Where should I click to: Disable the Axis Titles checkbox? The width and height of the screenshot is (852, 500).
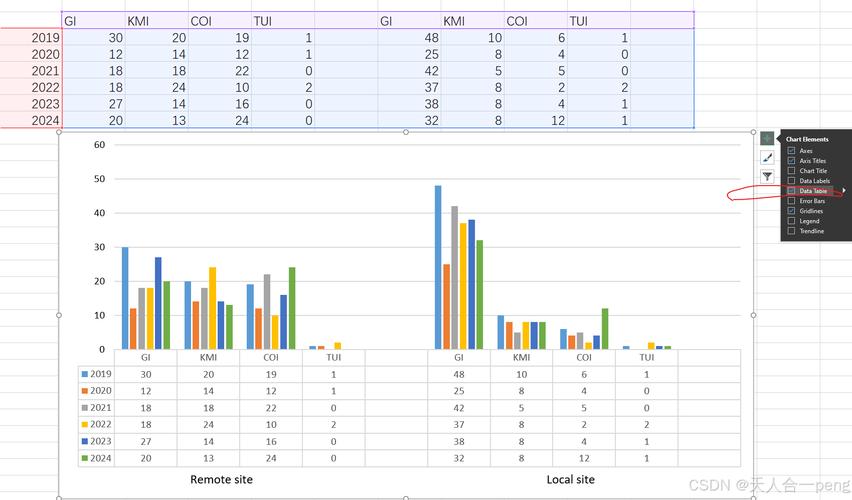[792, 161]
